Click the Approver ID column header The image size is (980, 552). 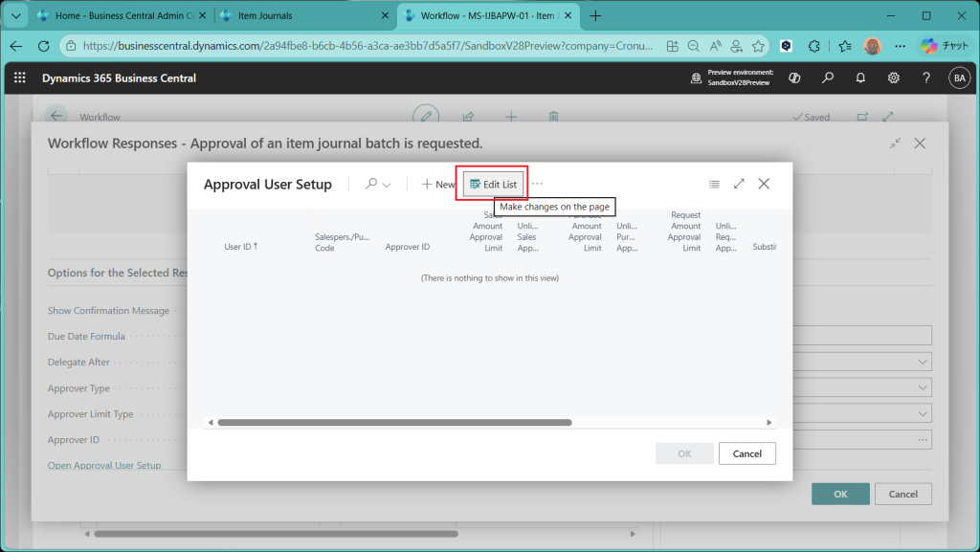408,247
